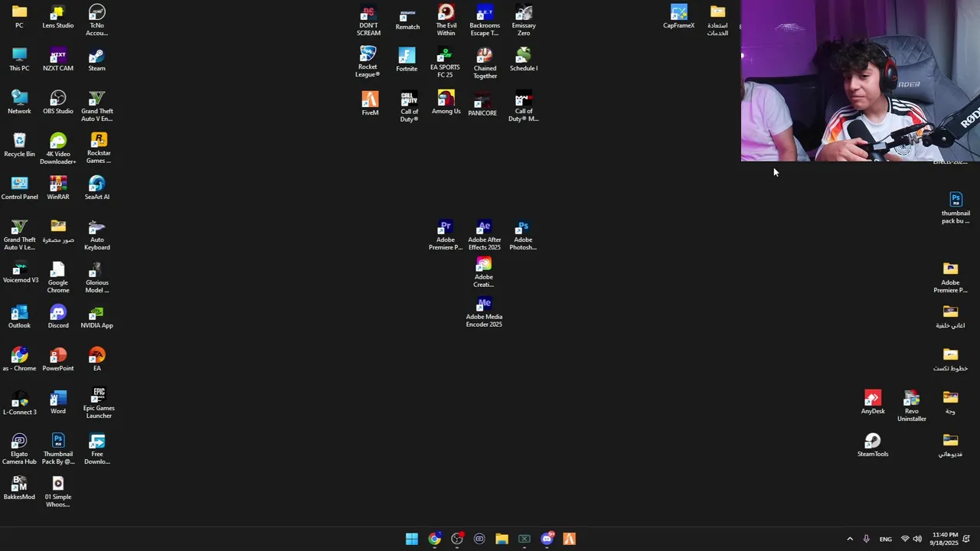Select the Auto Keyboard icon

pyautogui.click(x=96, y=235)
